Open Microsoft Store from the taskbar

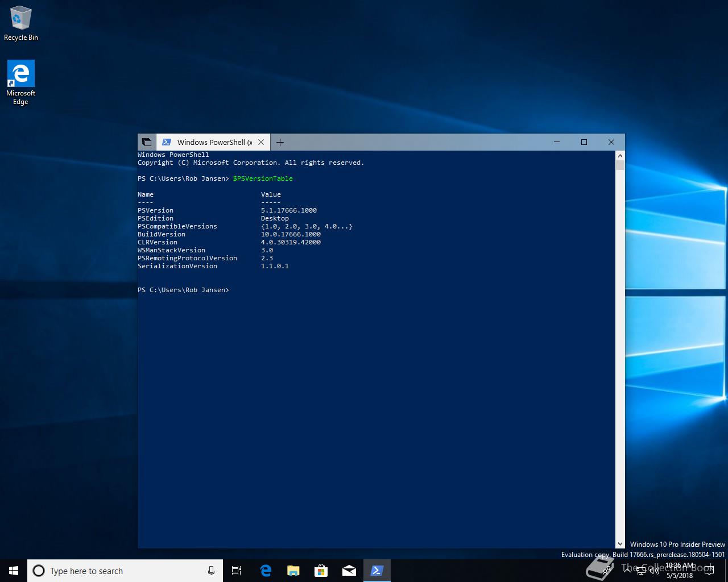321,571
